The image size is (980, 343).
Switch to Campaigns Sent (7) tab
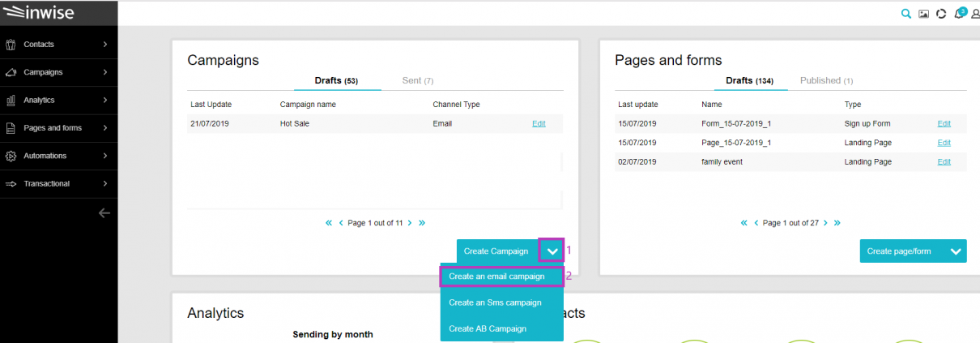pyautogui.click(x=418, y=81)
